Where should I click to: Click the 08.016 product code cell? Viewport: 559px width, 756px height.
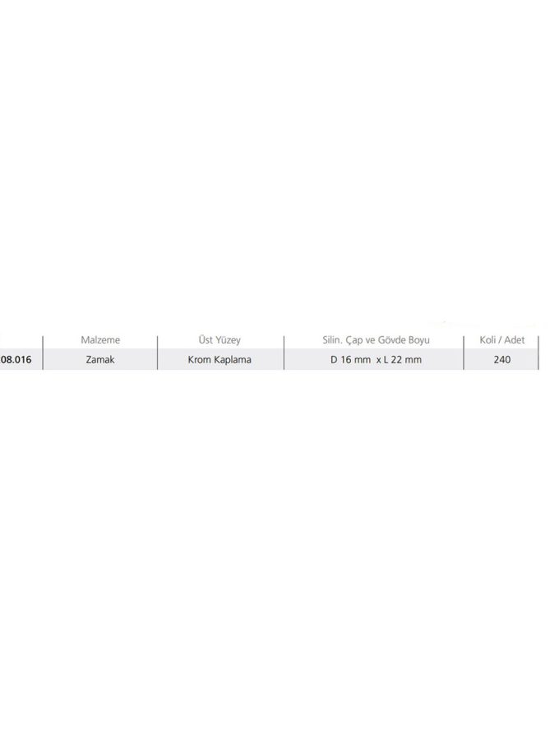coord(16,360)
